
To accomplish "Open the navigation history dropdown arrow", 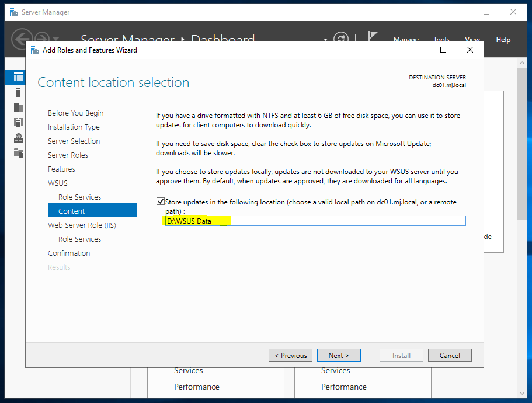I will [56, 39].
